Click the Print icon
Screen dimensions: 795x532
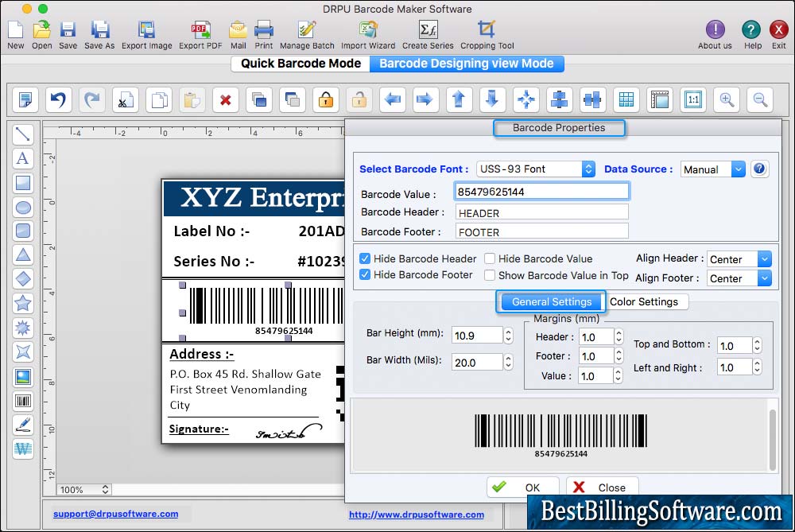(x=264, y=30)
